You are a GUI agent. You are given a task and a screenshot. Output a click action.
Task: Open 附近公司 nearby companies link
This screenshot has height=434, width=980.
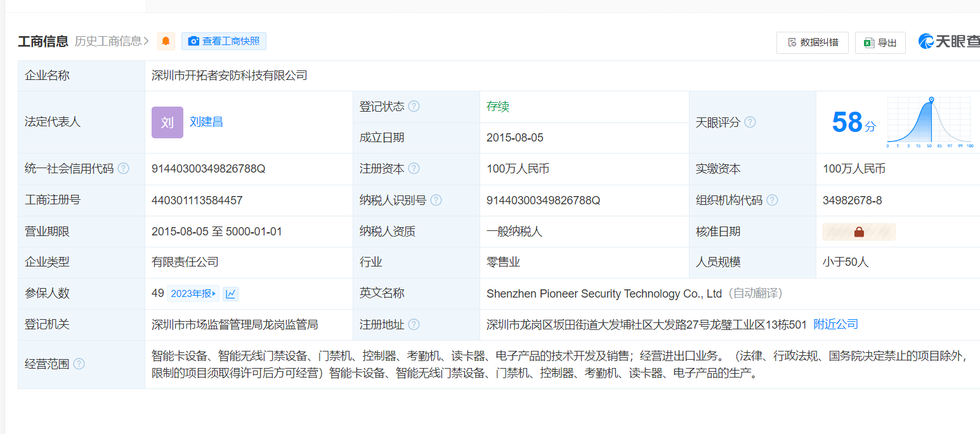click(x=835, y=324)
